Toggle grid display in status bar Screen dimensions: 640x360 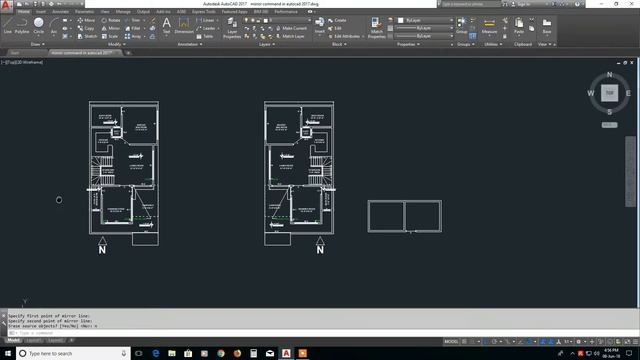coord(464,342)
